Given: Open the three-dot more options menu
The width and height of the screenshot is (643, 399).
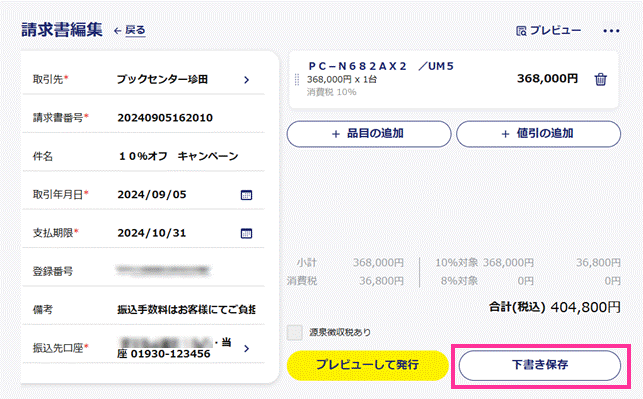Looking at the screenshot, I should point(611,31).
